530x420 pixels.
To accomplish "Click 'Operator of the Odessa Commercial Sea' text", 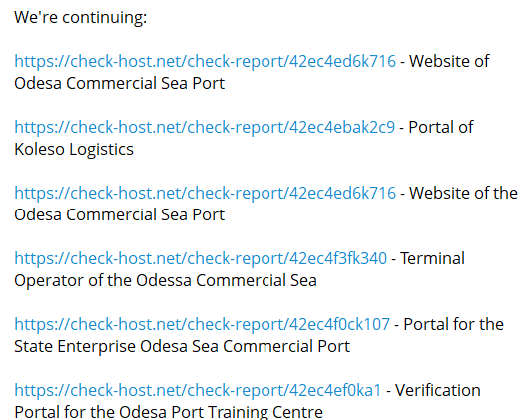I will (x=166, y=280).
